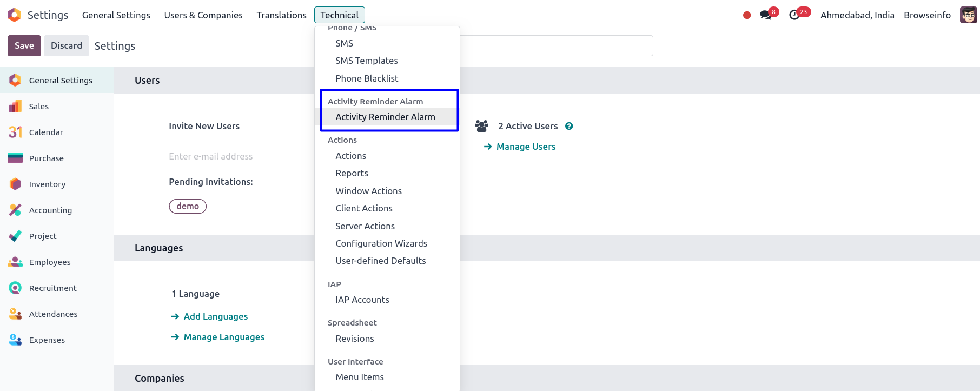Collapse the Technical dropdown menu
Viewport: 980px width, 391px height.
click(339, 15)
